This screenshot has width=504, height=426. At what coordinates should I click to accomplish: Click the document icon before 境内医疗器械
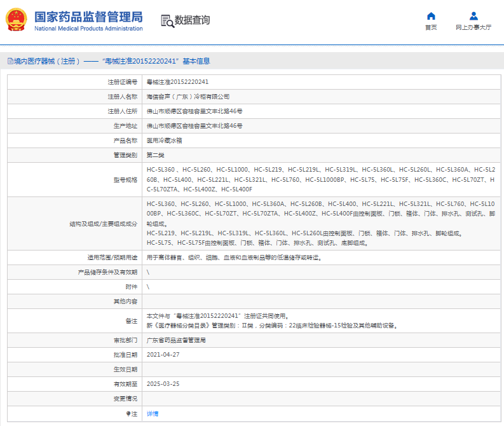10,62
